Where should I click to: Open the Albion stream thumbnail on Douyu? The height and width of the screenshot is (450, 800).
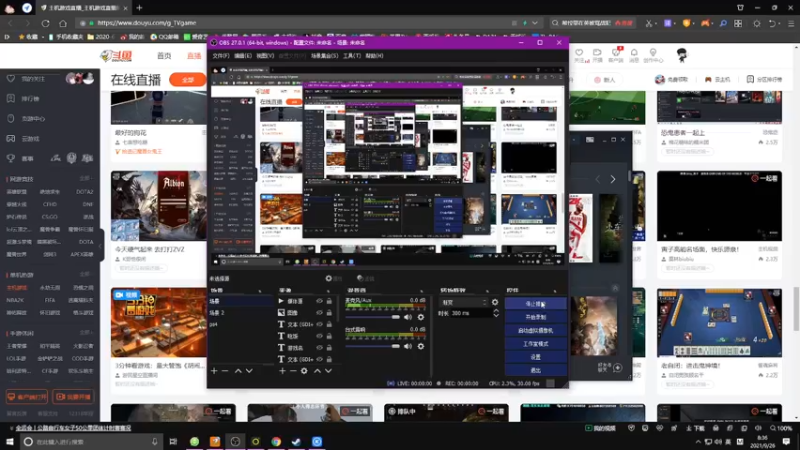159,206
